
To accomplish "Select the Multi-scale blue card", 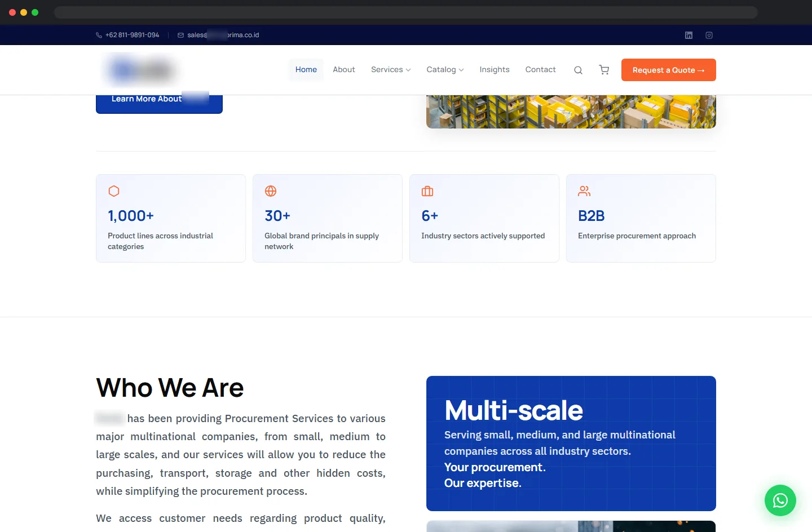I will click(571, 444).
